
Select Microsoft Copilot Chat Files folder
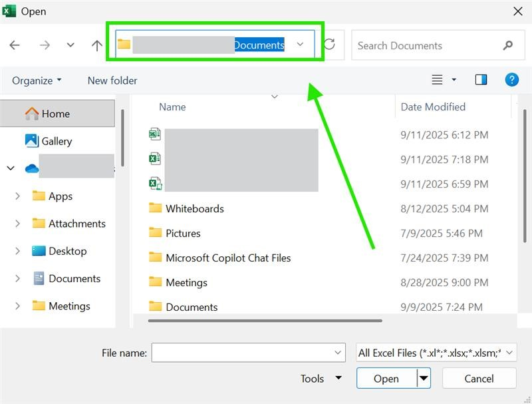228,258
